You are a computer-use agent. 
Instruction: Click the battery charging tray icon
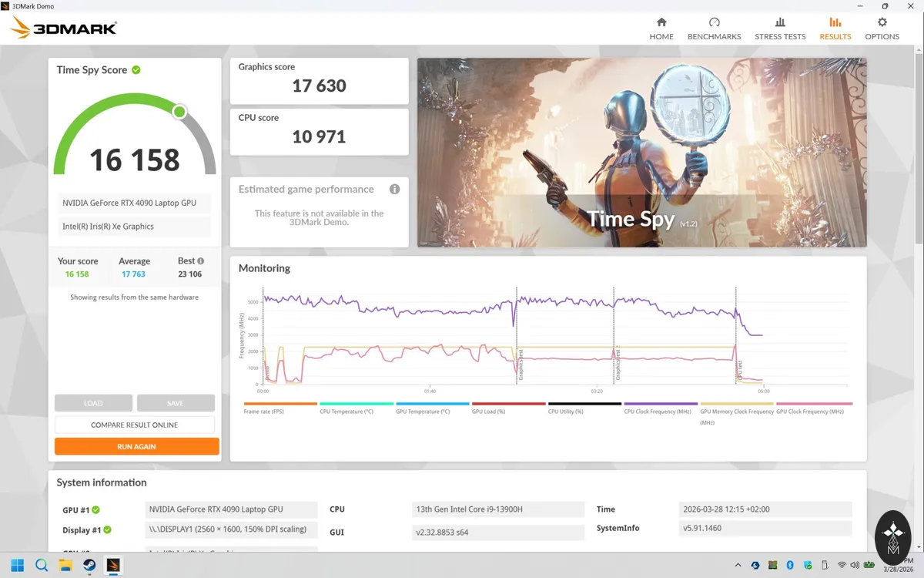click(x=869, y=565)
